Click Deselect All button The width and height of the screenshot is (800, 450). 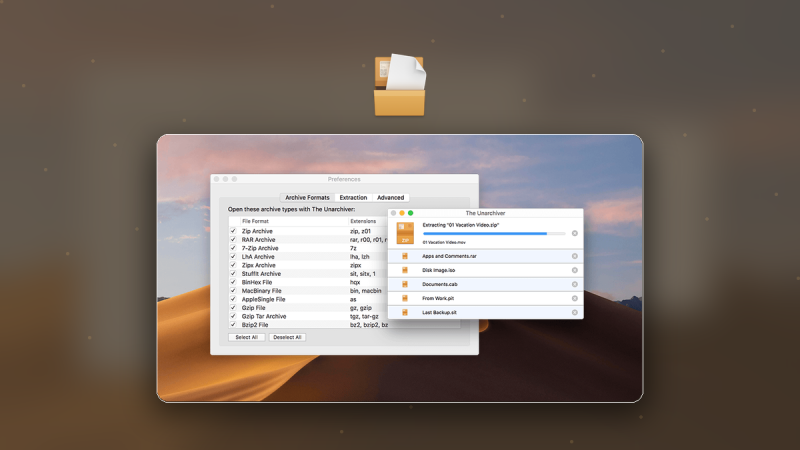pos(287,337)
